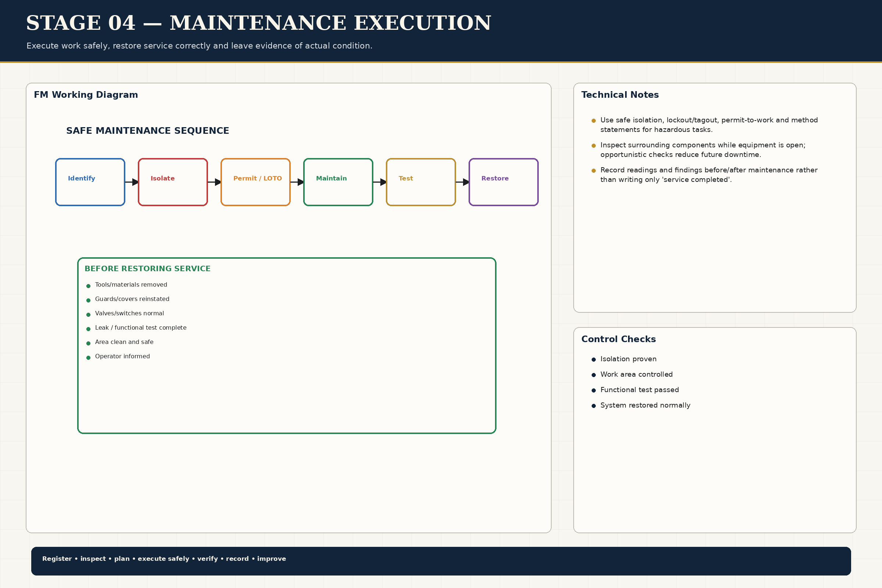This screenshot has height=588, width=882.
Task: Click the Test step box
Action: click(x=421, y=182)
